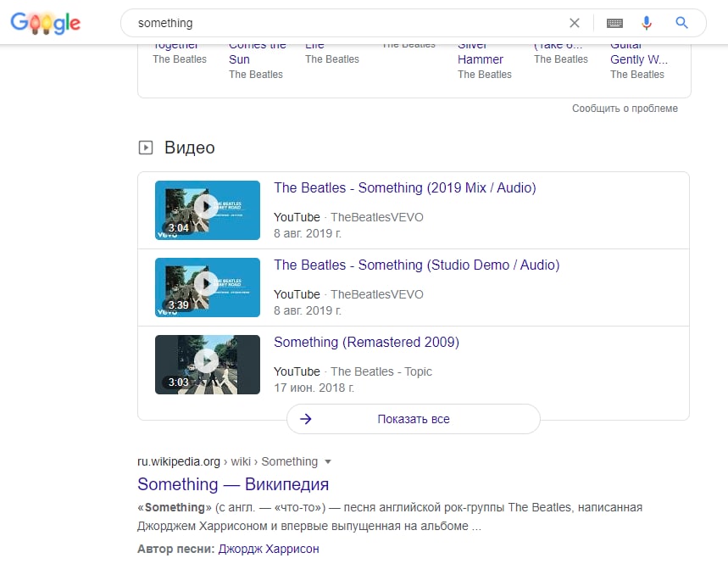Click 'TheBeatlesVEVO' under Studio Demo video
Screen dimensions: 728x575
click(377, 294)
